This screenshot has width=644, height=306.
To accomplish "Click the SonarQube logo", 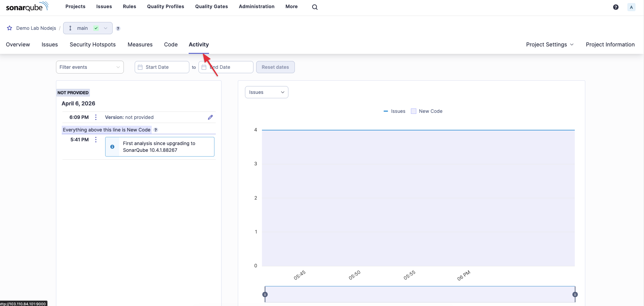I will (x=27, y=7).
